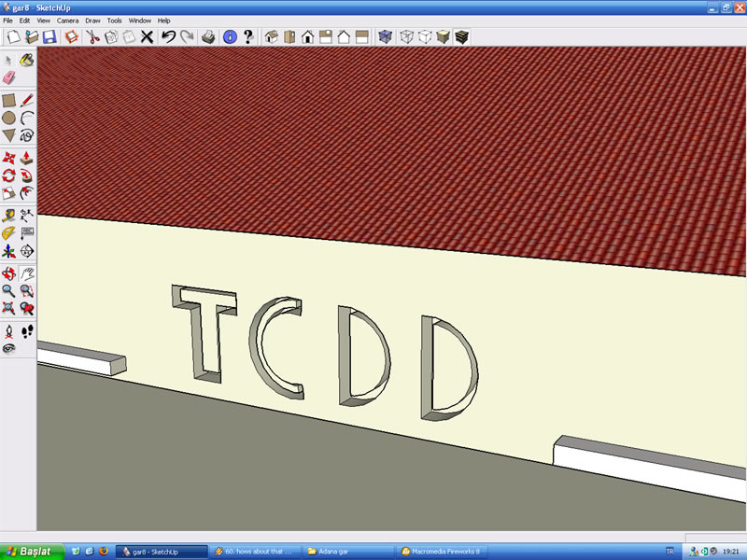Toggle X-ray display mode

tap(385, 36)
